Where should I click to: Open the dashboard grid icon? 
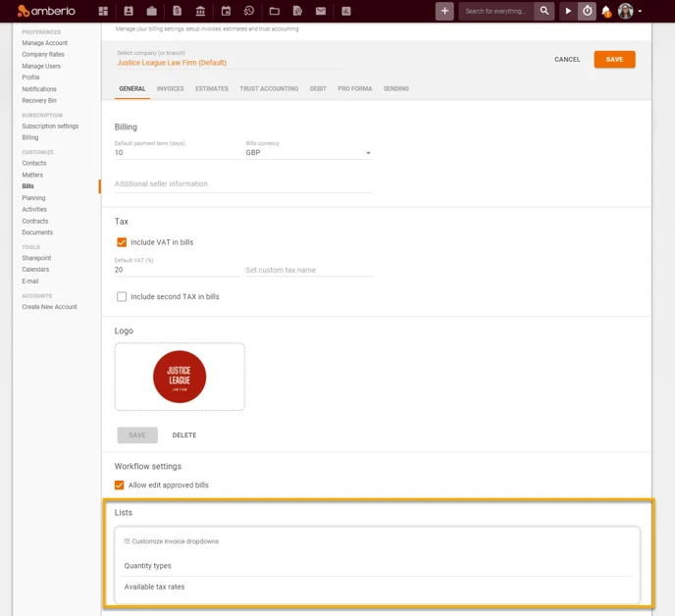point(103,11)
